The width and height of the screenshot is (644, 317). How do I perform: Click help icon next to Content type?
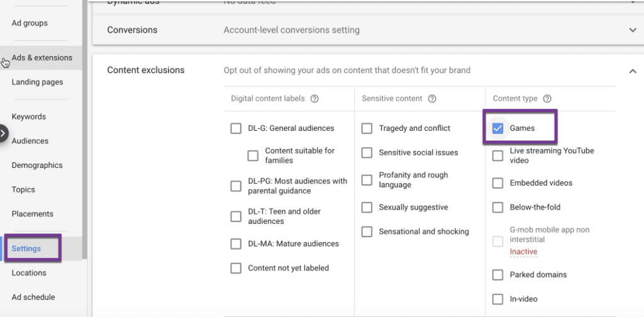click(547, 99)
